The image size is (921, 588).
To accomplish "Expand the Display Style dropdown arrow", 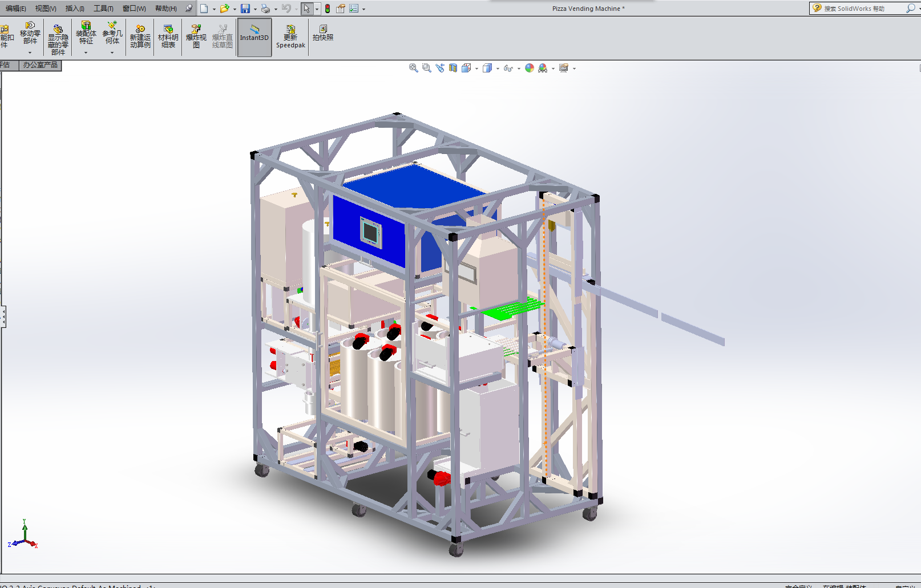I will 498,68.
